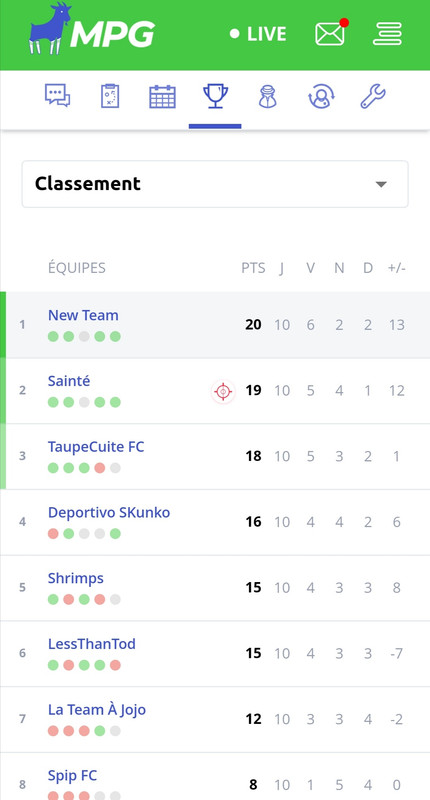Open the calendar schedule icon
Viewport: 430px width, 800px height.
[162, 96]
